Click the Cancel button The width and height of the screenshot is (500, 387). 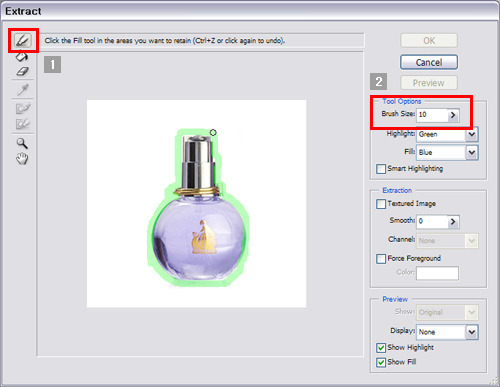429,62
